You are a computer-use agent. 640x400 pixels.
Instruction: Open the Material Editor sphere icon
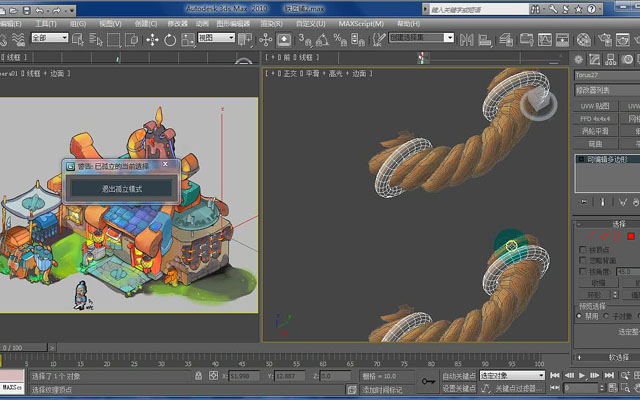(x=584, y=40)
